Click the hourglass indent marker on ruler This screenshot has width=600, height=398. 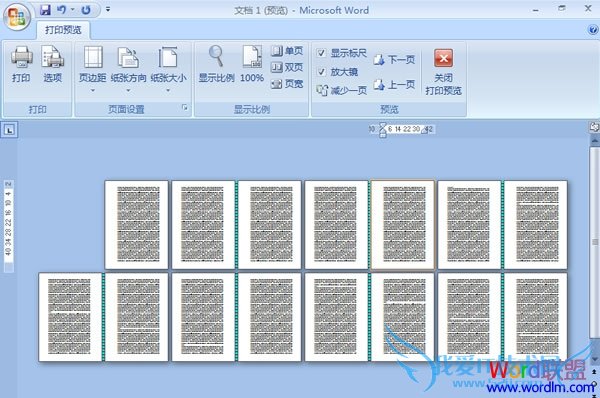(x=382, y=130)
